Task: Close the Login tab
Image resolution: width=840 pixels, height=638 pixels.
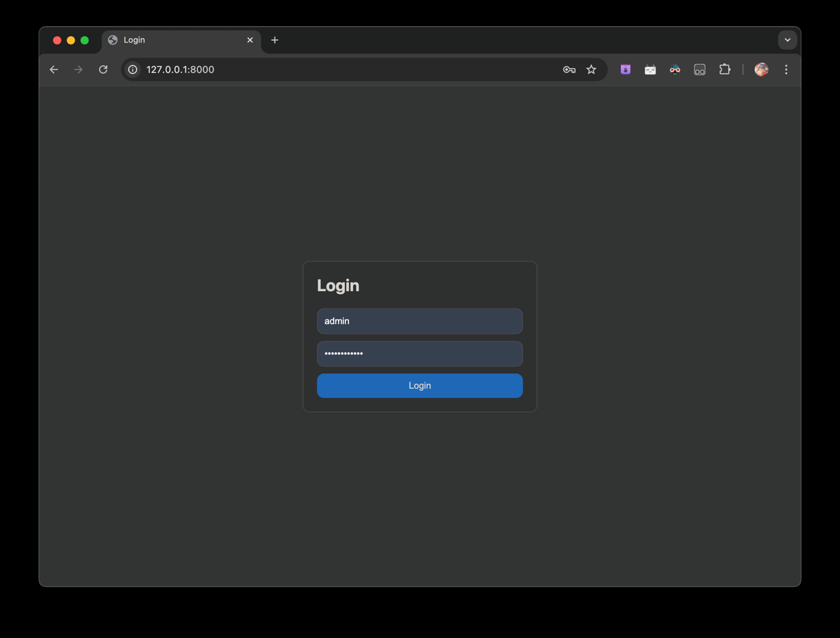Action: coord(250,40)
